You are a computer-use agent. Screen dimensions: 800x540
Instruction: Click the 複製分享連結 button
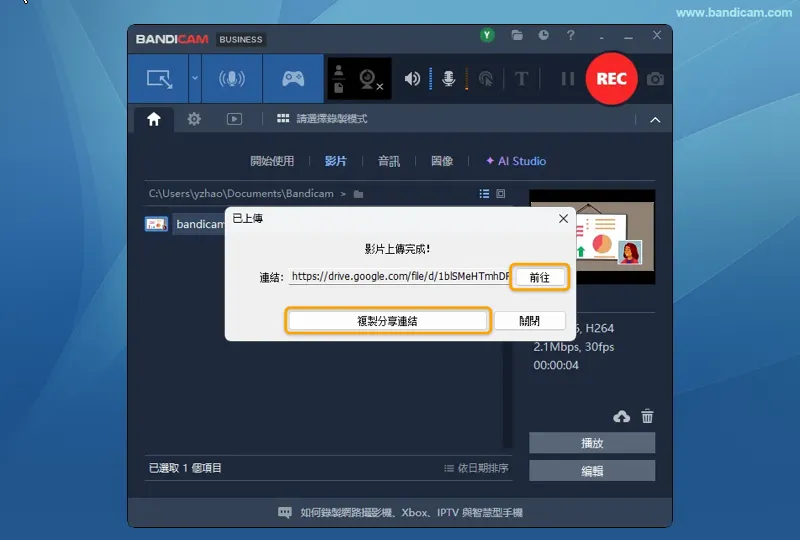click(x=387, y=321)
